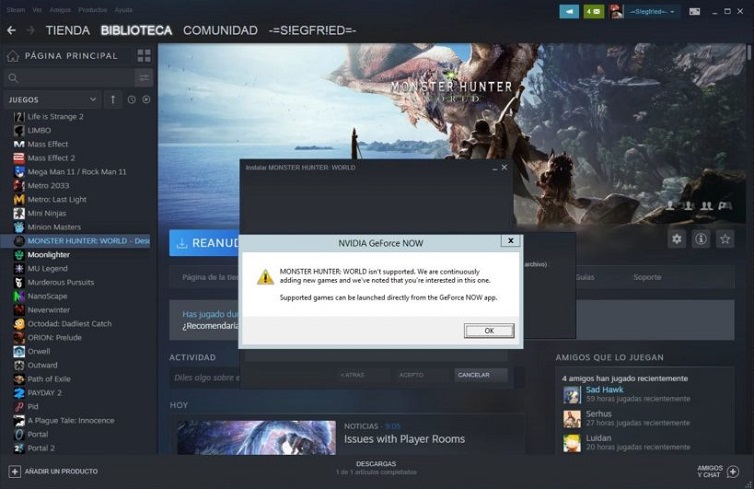Toggle the ready-to-play filter icon
Screen dimensions: 754x489
[146, 100]
